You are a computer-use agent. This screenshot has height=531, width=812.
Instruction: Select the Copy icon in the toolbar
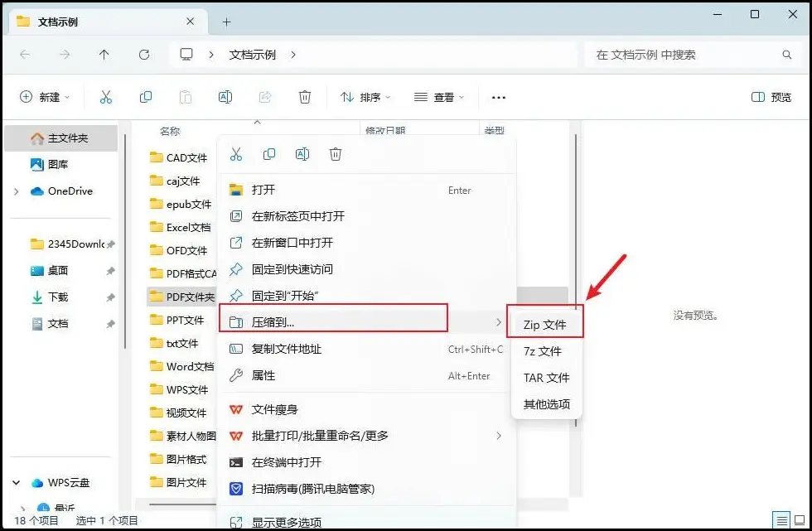click(146, 97)
